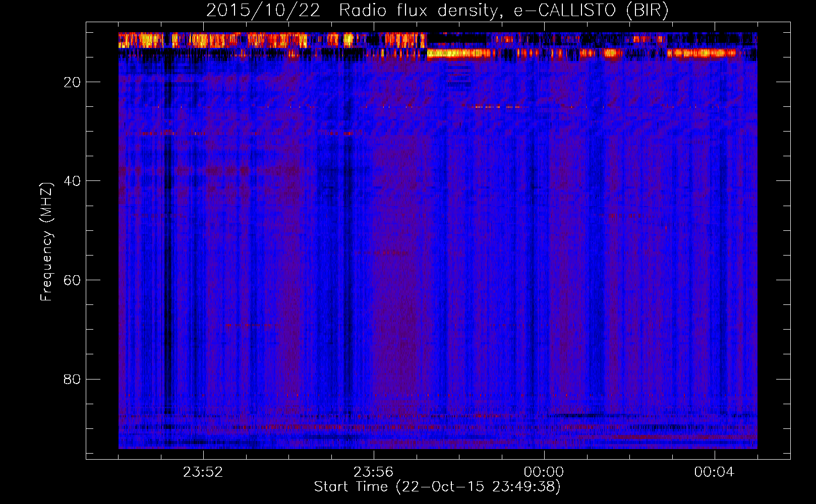Click the '00:00' time tick label
The image size is (816, 504).
pos(544,472)
